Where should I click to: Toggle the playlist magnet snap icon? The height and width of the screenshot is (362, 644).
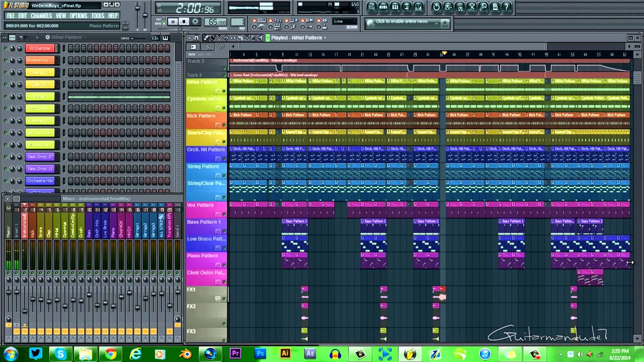click(196, 38)
